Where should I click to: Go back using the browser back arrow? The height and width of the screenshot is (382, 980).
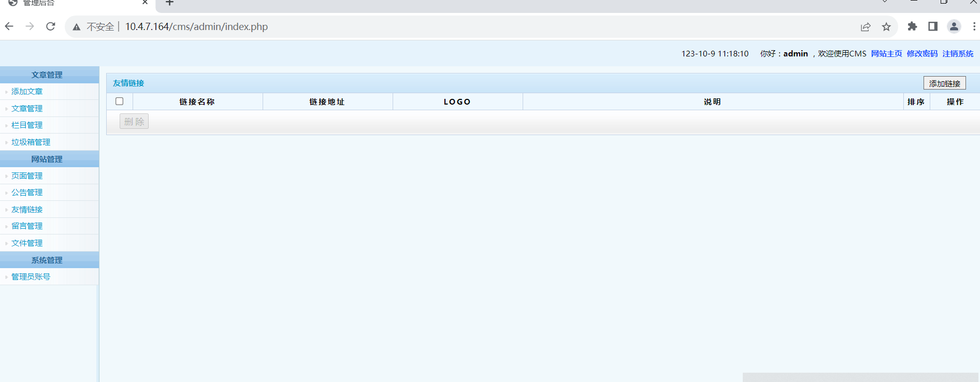[9, 26]
